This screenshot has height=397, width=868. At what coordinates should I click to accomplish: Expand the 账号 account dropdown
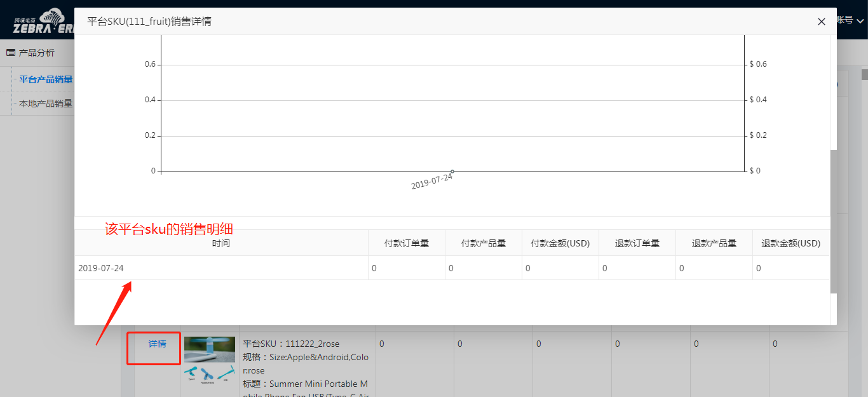point(851,20)
